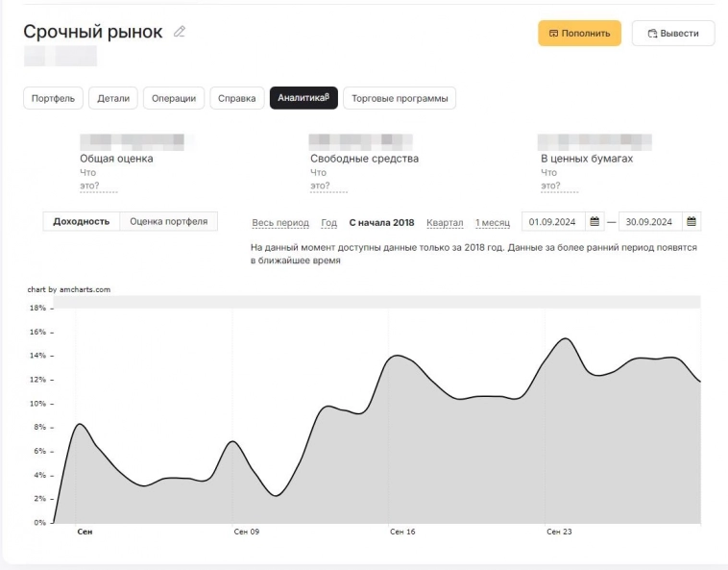Viewport: 728px width, 570px height.
Task: Open calendar icon for start date 01.09.2024
Action: 595,222
